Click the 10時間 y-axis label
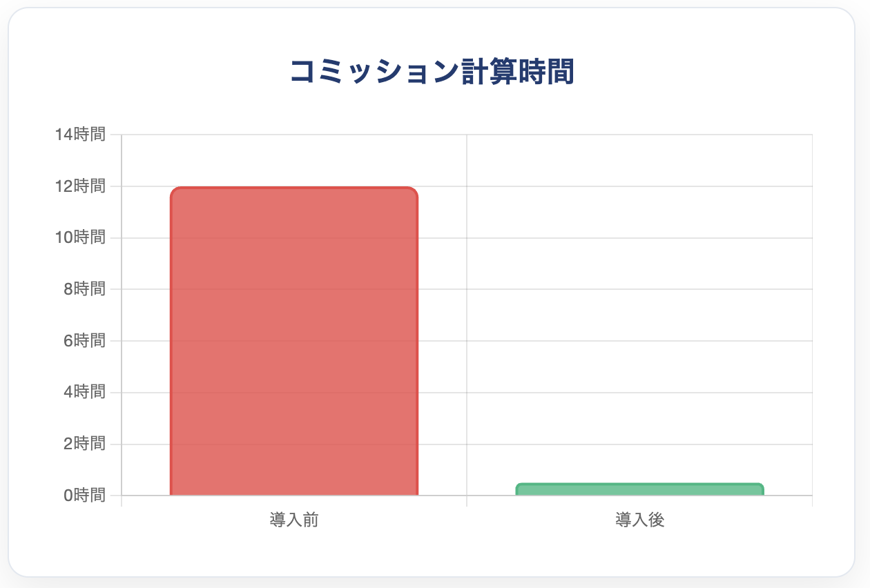Screen dimensions: 870x588 80,237
